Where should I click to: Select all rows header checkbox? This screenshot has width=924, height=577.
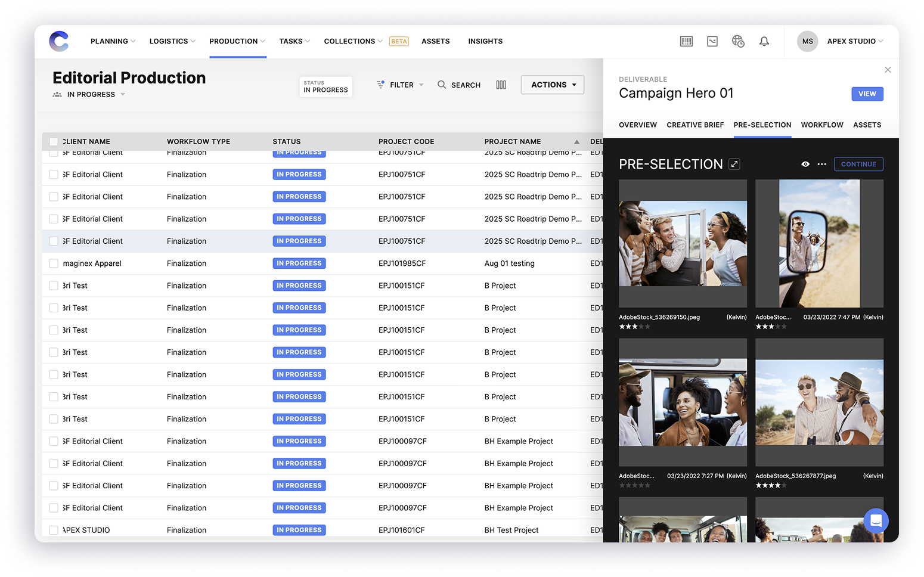point(54,141)
